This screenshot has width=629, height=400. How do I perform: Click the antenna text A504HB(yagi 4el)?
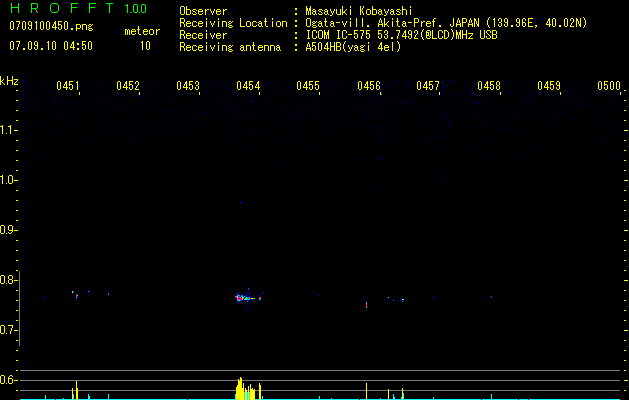353,47
